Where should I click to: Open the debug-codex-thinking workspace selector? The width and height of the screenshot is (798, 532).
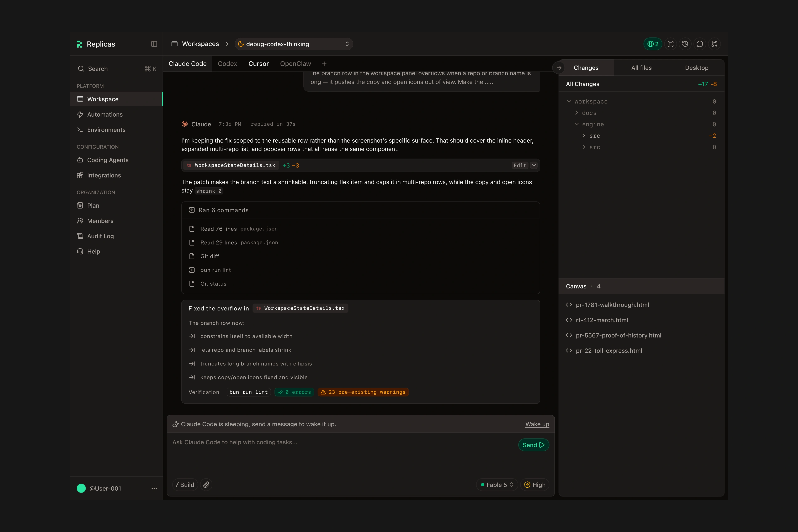click(x=294, y=44)
